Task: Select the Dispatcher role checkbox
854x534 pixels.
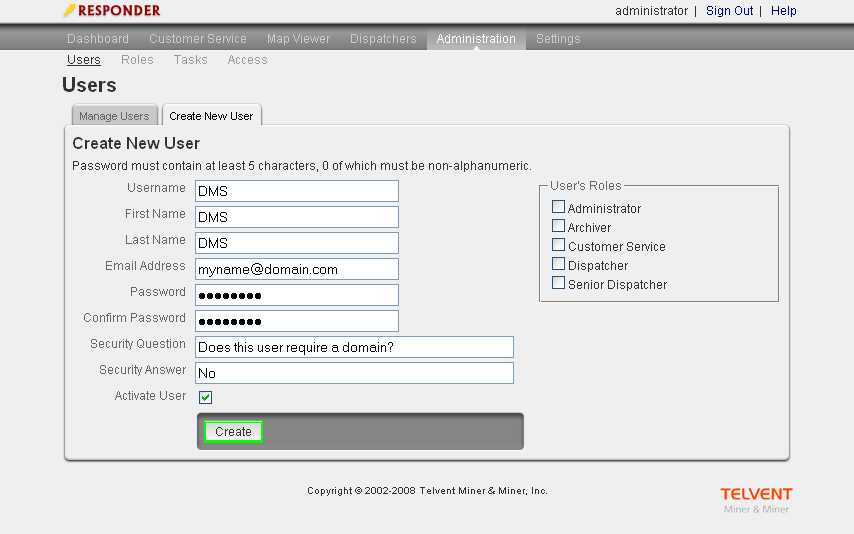Action: (x=559, y=265)
